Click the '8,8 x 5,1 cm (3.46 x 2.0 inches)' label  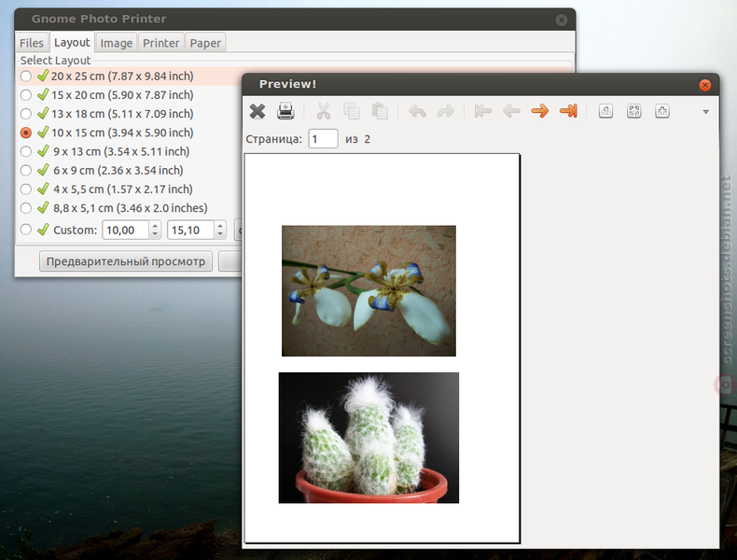point(131,208)
